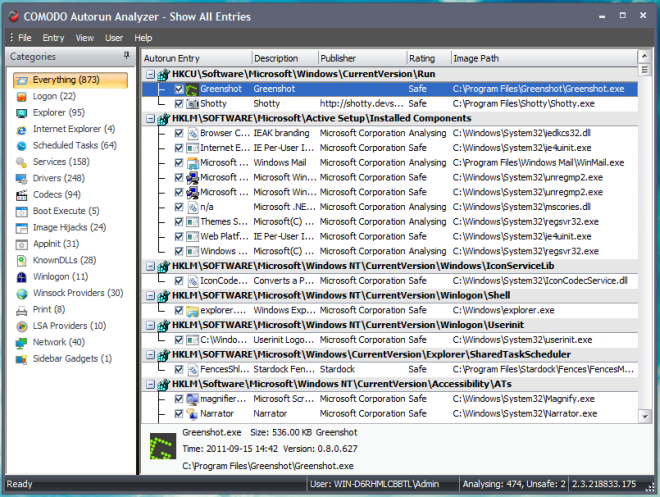Click the LSA Providers icon

coord(22,326)
